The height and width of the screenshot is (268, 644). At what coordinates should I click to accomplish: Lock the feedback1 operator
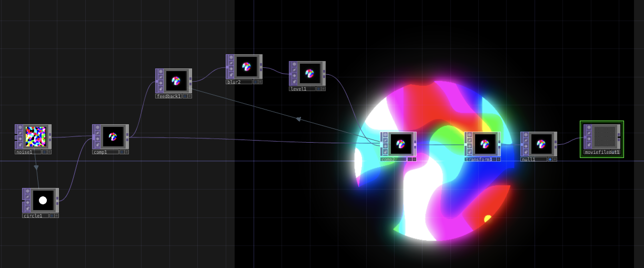161,89
